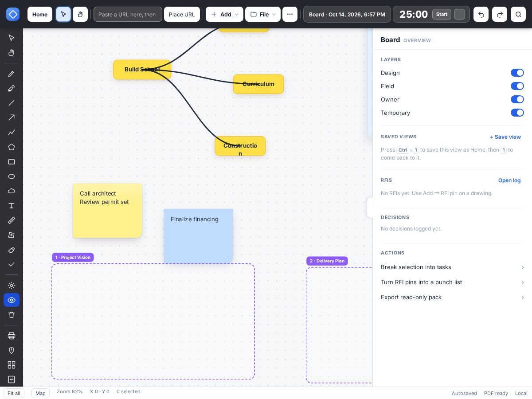Add a sticky note with the note tool
Viewport: 532px width, 399px height.
click(12, 235)
